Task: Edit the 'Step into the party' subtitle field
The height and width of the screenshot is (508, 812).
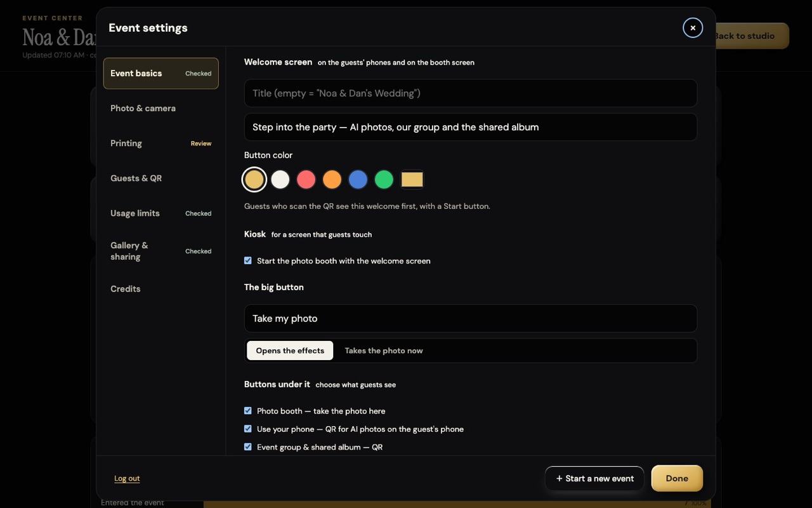Action: coord(471,127)
